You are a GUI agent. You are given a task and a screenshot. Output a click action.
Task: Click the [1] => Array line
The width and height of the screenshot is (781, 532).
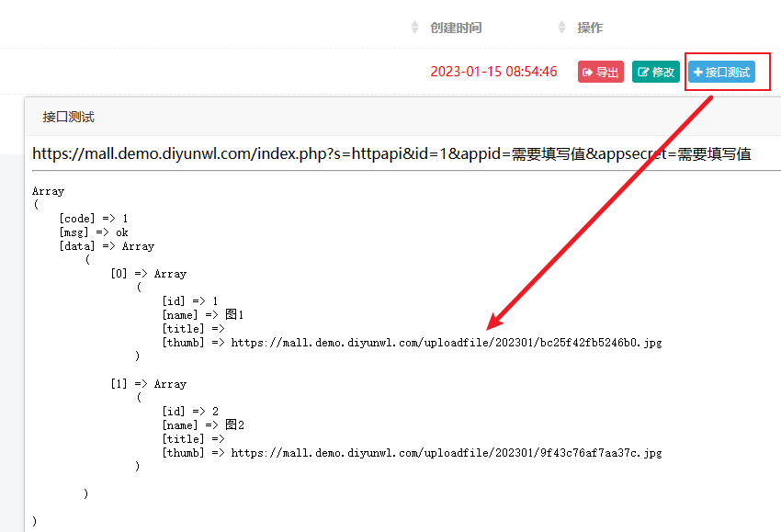click(149, 384)
